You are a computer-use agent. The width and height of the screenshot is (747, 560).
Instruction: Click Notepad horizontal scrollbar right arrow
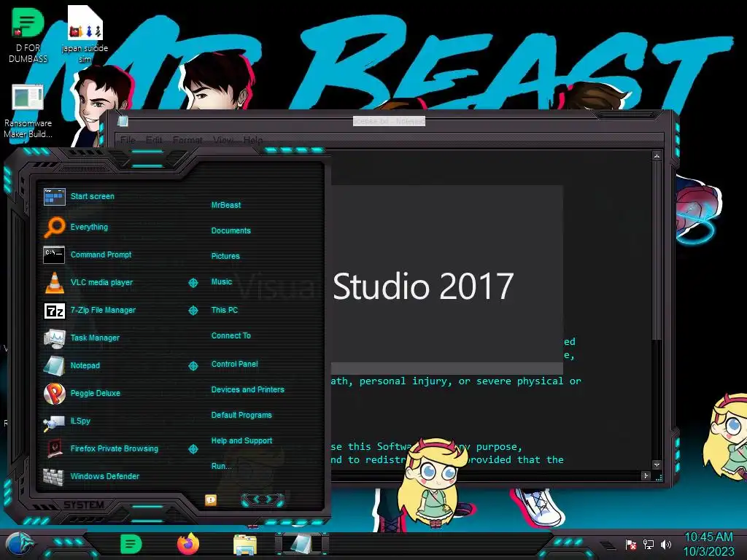coord(646,475)
